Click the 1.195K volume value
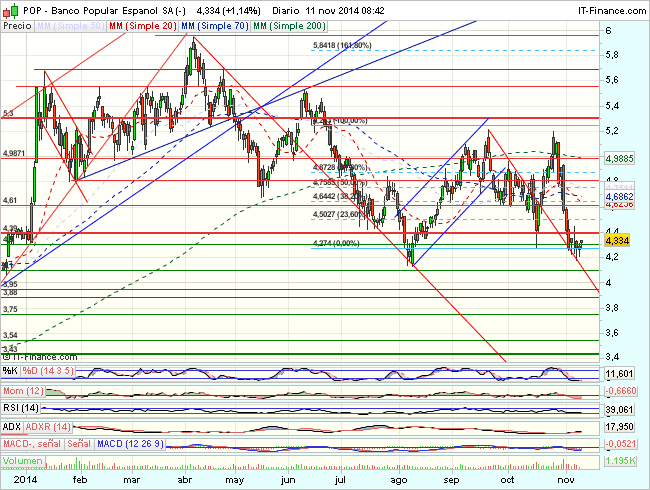650x490 pixels. (621, 461)
